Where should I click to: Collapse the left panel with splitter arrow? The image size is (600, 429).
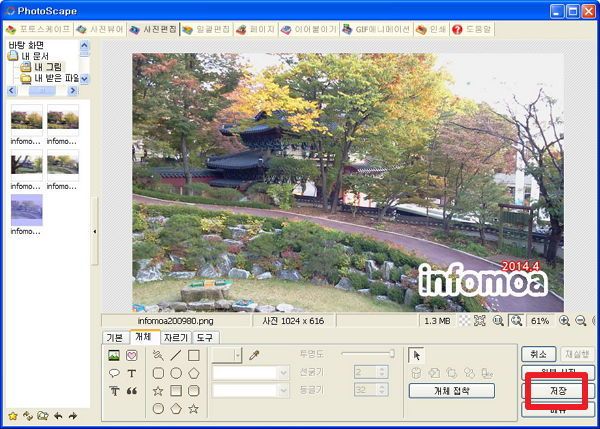(95, 231)
